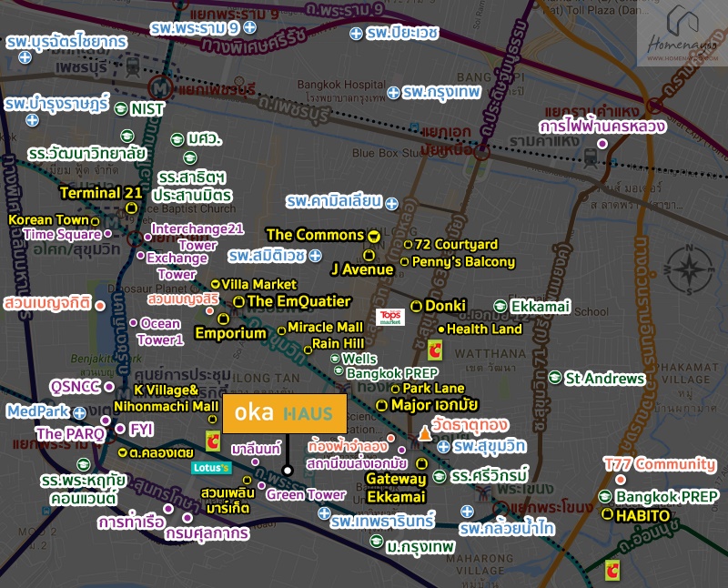728x588 pixels.
Task: Click the NIST school graduation-cap icon
Action: click(x=121, y=108)
